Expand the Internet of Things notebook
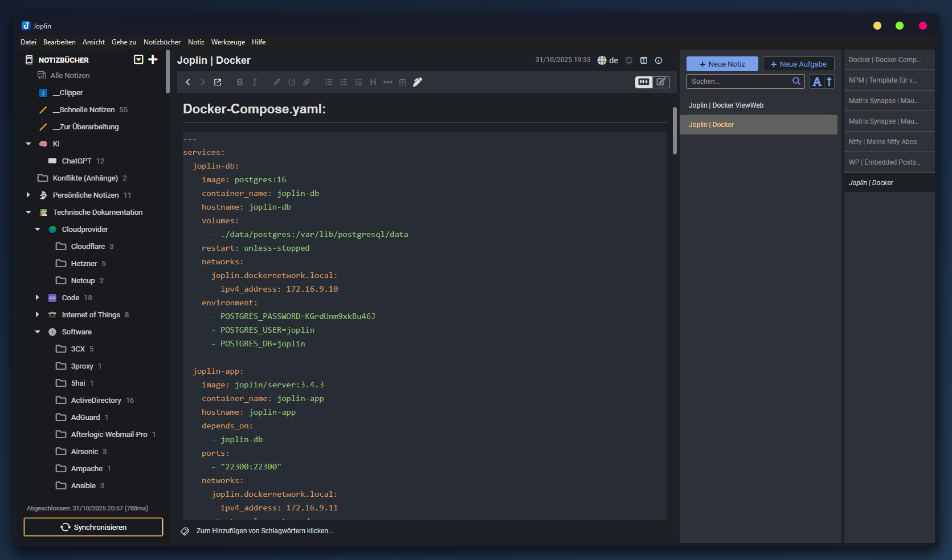The width and height of the screenshot is (952, 560). [x=38, y=314]
